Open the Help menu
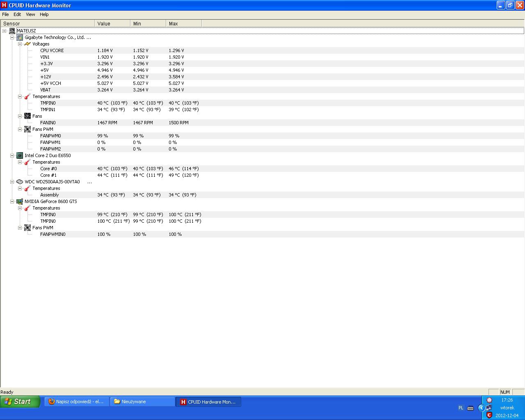Screen dimensions: 525x420 44,14
